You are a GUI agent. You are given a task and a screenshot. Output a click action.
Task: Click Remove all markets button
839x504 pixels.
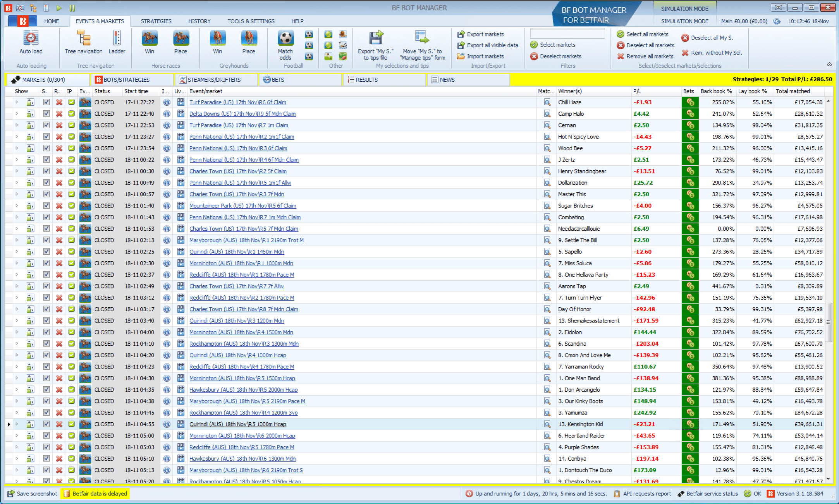tap(645, 57)
